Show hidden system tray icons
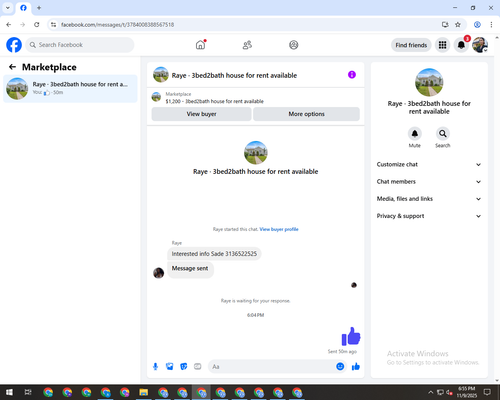 tap(431, 392)
